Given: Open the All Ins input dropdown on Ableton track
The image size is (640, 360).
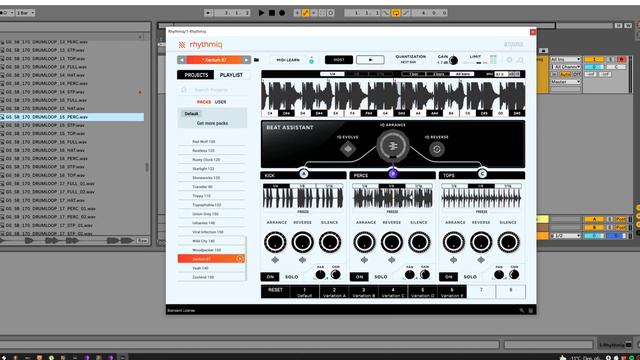Looking at the screenshot, I should point(565,60).
